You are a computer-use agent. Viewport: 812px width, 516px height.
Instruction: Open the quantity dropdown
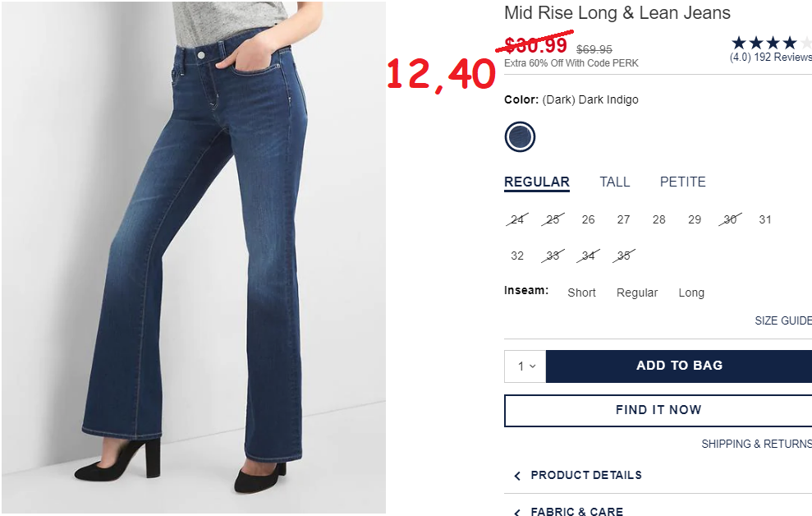pyautogui.click(x=525, y=366)
